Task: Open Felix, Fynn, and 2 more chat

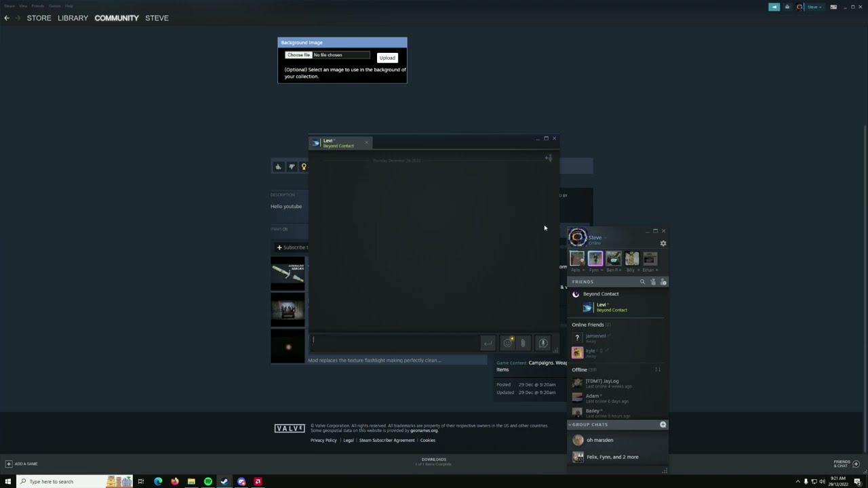Action: click(x=617, y=457)
